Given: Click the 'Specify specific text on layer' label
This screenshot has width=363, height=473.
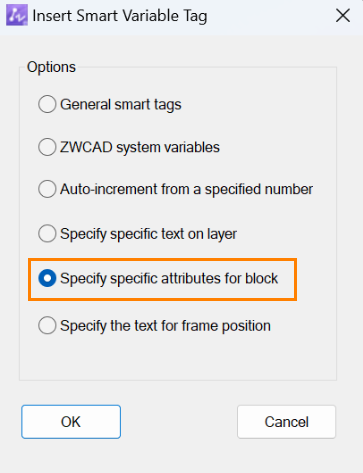Looking at the screenshot, I should [148, 234].
